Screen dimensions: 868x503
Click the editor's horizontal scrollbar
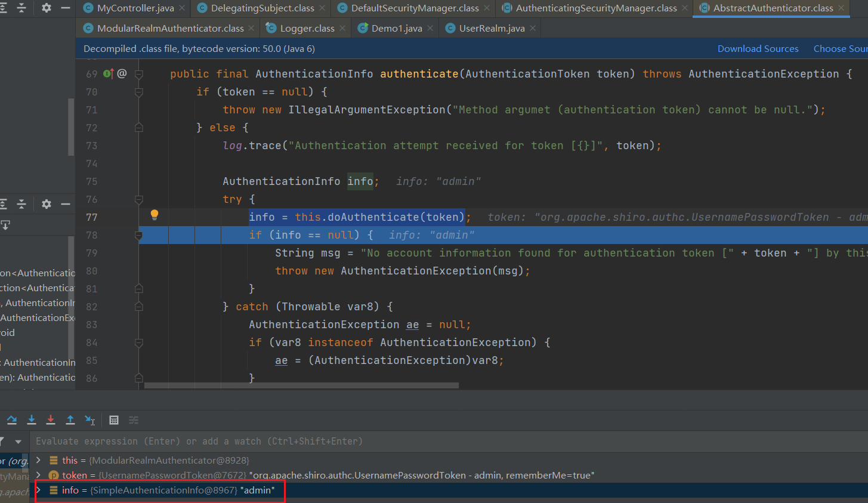(x=301, y=385)
